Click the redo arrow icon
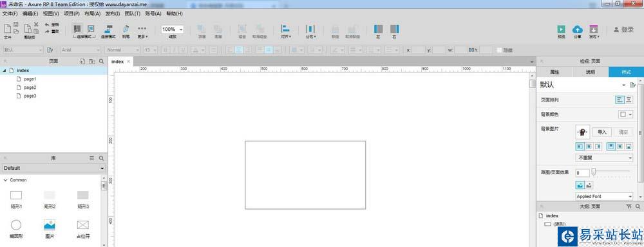 click(47, 31)
